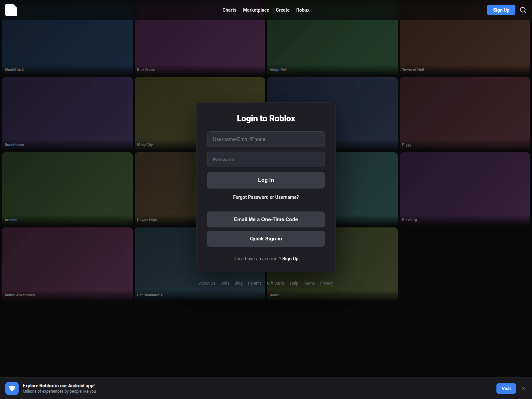Open Parents footer link

[x=255, y=283]
